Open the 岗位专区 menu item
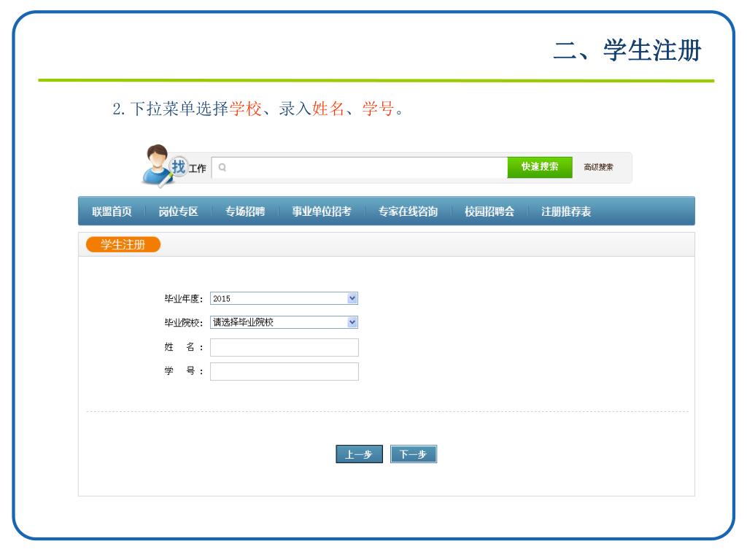The image size is (747, 560). pyautogui.click(x=179, y=211)
